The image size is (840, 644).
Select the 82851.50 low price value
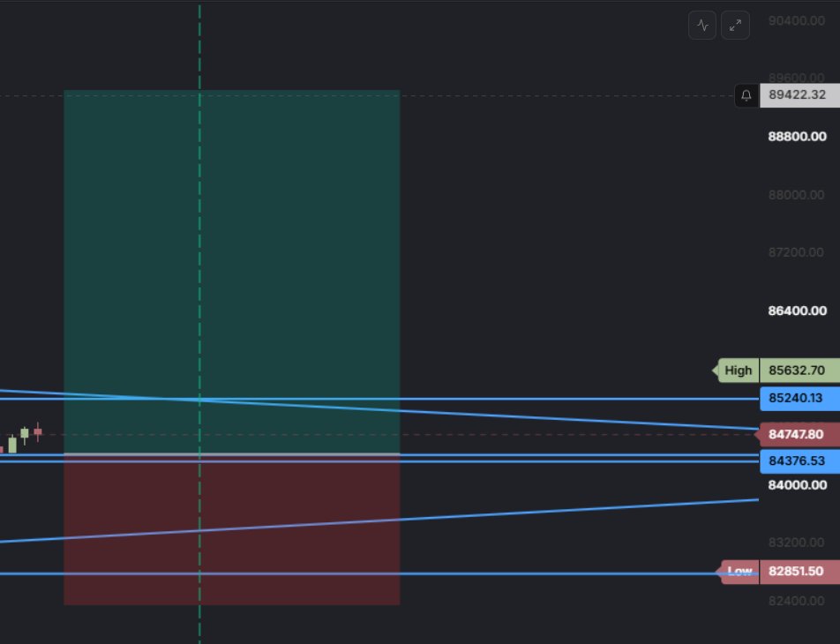pos(799,571)
